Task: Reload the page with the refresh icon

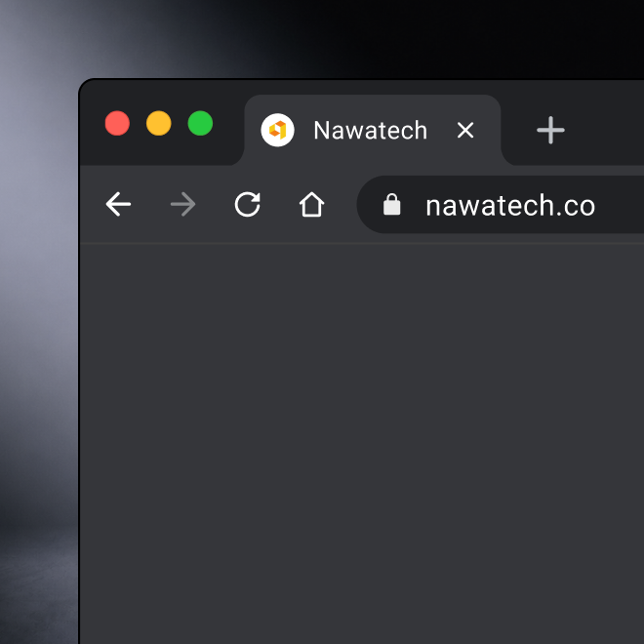Action: [x=247, y=204]
